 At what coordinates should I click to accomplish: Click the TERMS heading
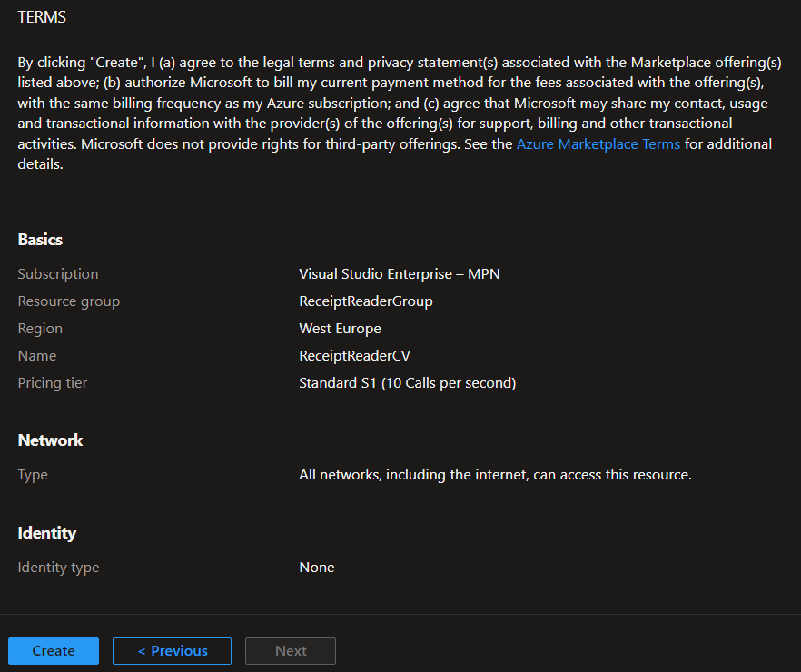[42, 17]
